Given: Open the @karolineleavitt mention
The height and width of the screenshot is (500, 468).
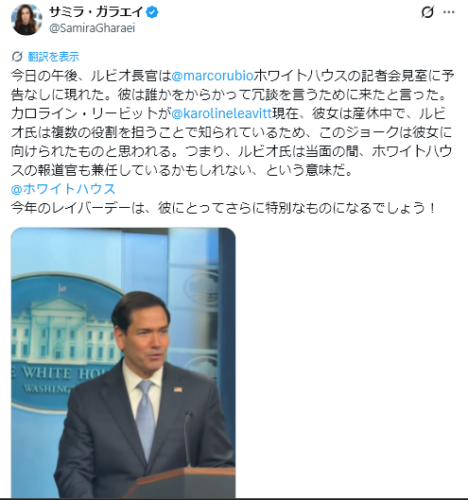Looking at the screenshot, I should coord(222,114).
